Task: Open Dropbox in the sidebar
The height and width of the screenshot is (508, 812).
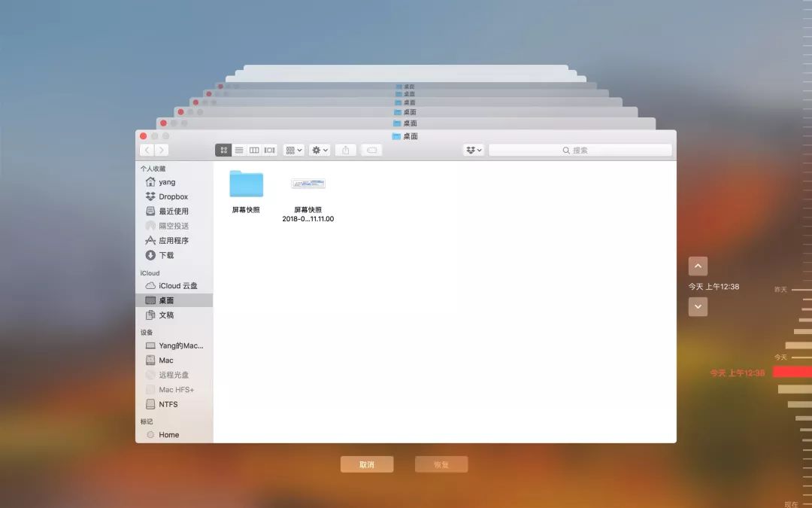Action: [173, 196]
